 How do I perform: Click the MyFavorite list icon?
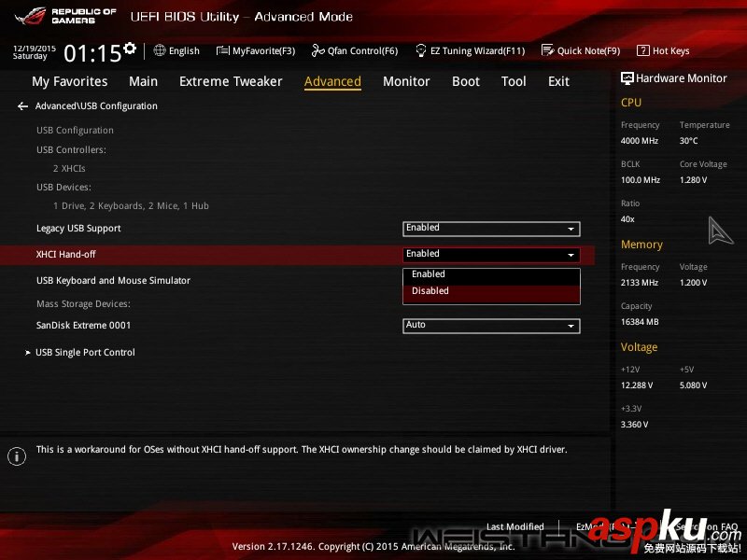(222, 50)
